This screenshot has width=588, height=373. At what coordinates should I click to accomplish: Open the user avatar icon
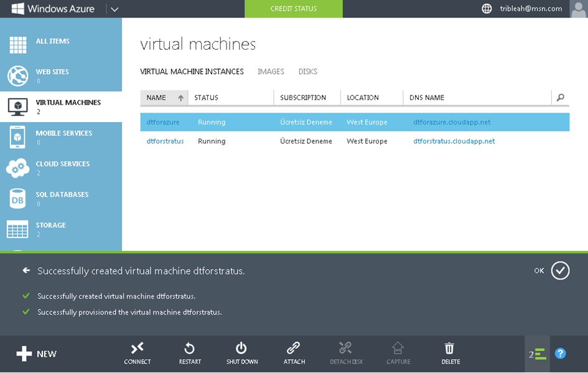579,9
